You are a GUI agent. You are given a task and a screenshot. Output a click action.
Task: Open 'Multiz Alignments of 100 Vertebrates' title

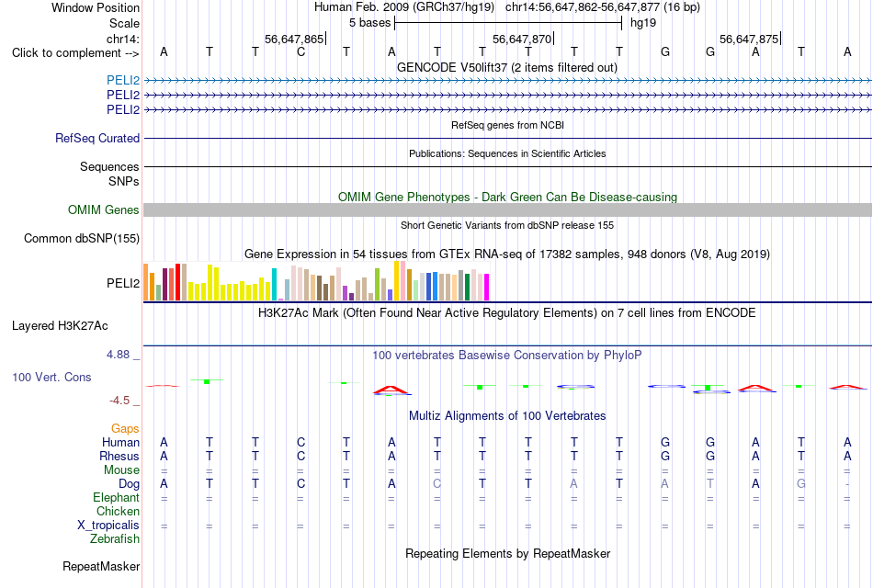tap(507, 416)
